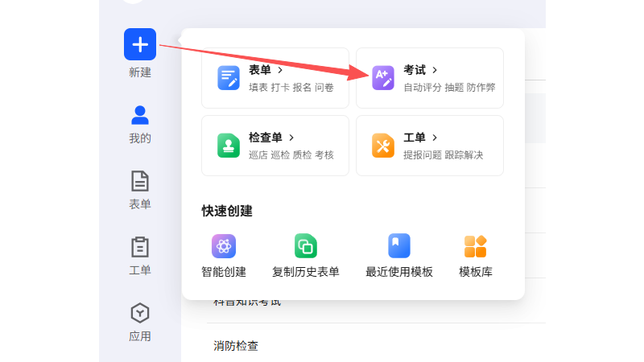This screenshot has width=644, height=362.
Task: Click the 检查单 title in popup
Action: coord(266,138)
